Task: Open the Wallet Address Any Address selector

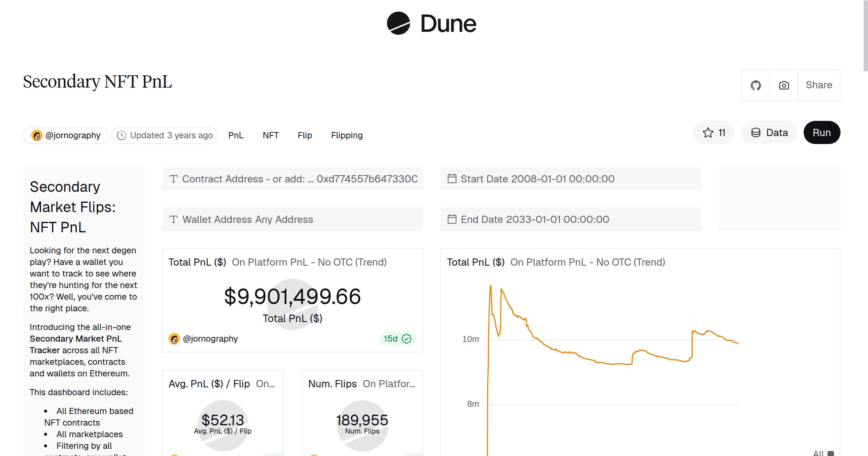Action: (x=292, y=219)
